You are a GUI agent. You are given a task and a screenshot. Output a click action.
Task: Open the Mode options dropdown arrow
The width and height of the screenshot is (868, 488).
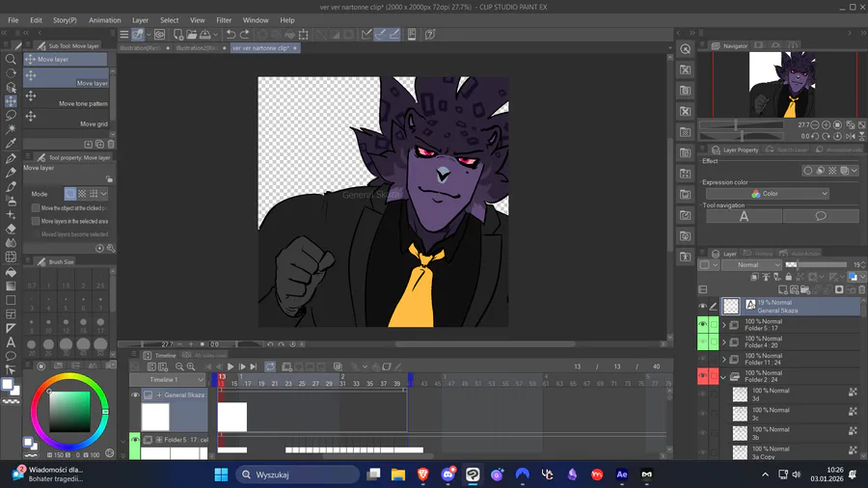103,194
